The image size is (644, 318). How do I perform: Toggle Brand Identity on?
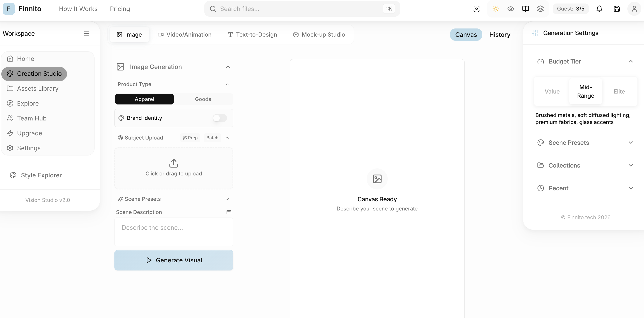[x=220, y=118]
